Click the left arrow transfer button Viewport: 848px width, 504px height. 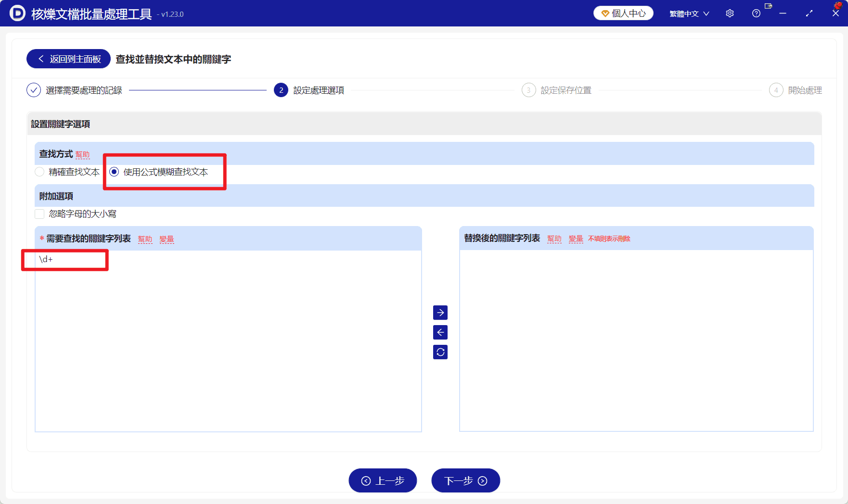[x=440, y=332]
